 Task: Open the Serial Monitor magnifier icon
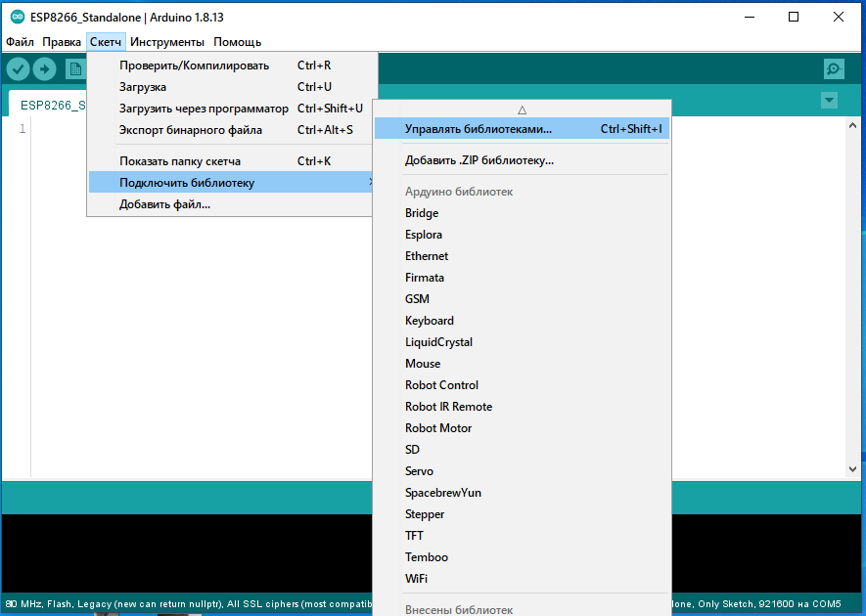[834, 68]
